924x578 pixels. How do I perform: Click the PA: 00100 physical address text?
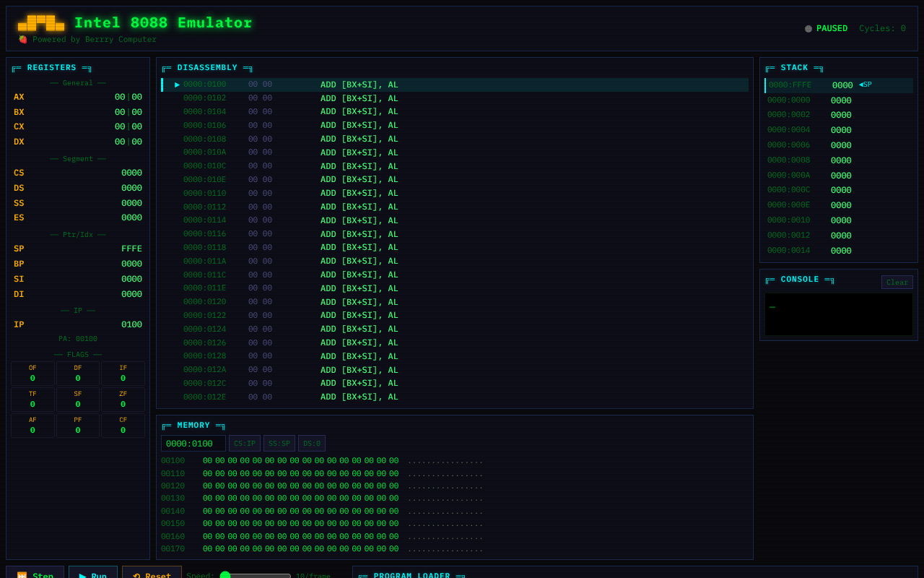78,339
